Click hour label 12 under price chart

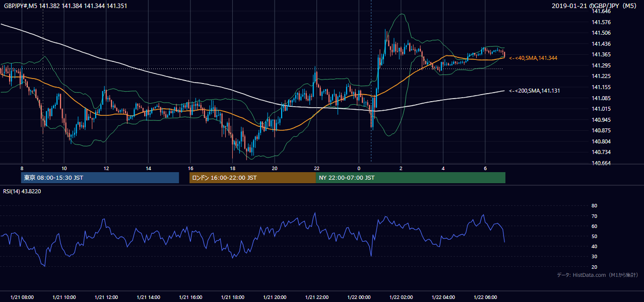[106, 168]
